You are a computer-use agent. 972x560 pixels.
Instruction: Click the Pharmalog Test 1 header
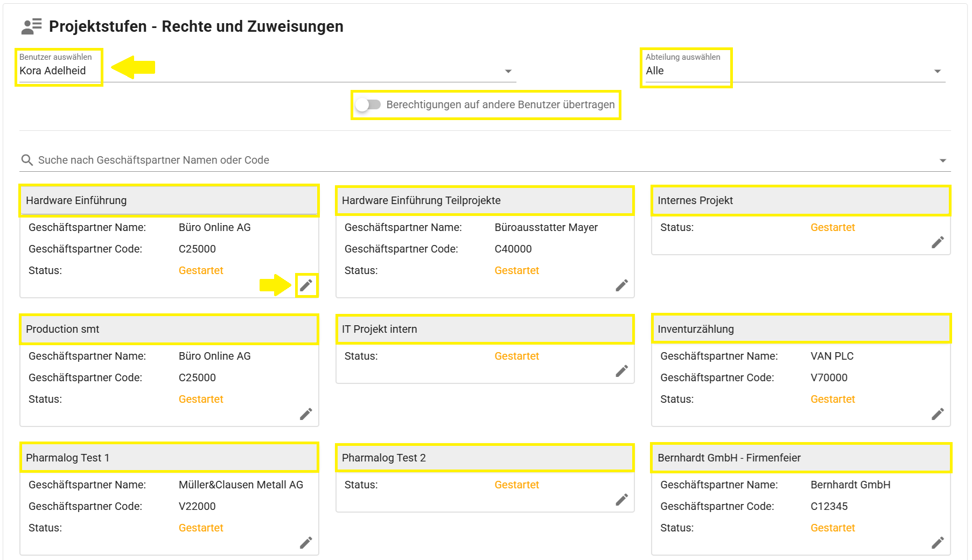coord(169,458)
